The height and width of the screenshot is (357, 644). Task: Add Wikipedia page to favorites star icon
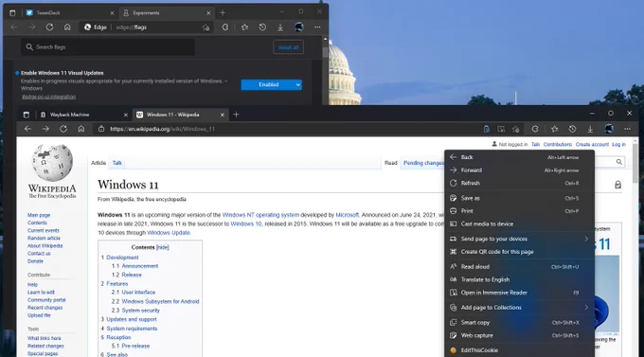point(516,129)
